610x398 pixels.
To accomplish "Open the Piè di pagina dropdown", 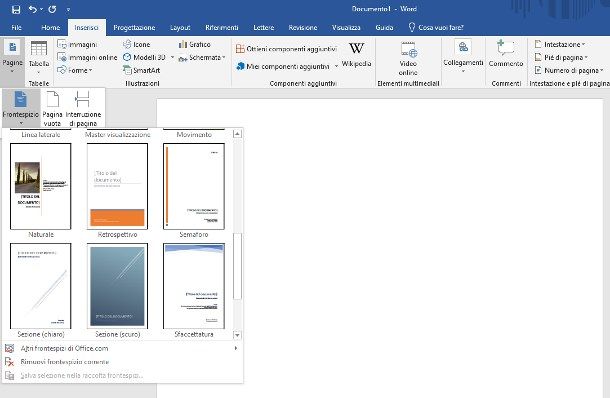I will click(x=561, y=58).
